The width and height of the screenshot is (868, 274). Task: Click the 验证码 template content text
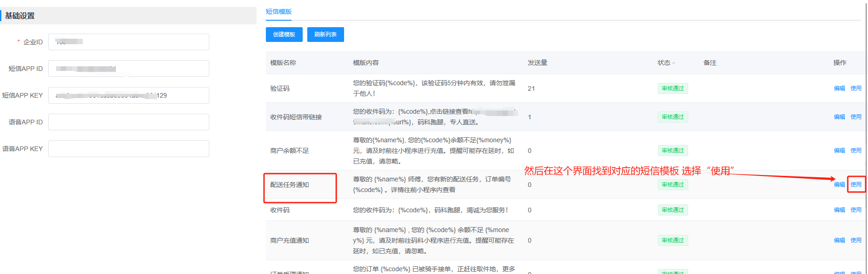[x=434, y=88]
